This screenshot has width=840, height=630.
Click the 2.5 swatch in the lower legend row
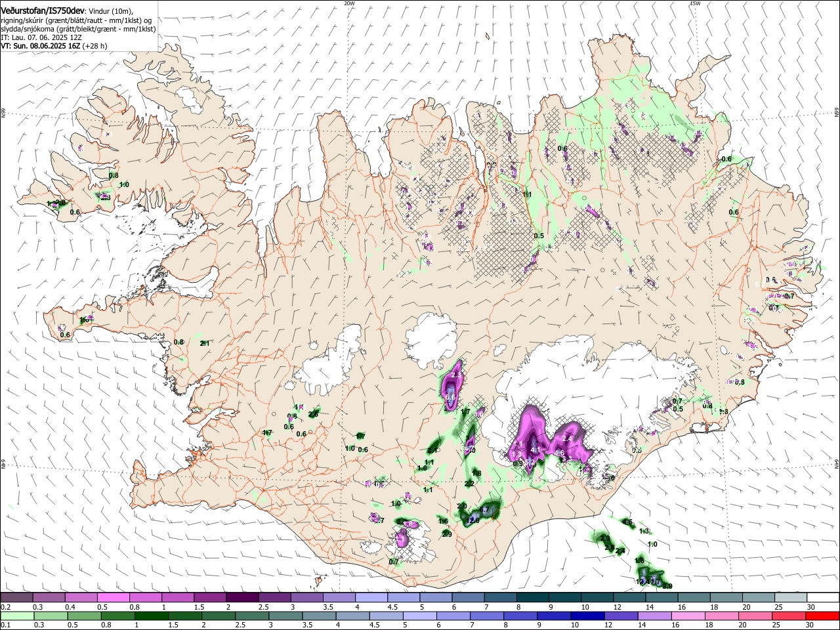click(x=252, y=616)
